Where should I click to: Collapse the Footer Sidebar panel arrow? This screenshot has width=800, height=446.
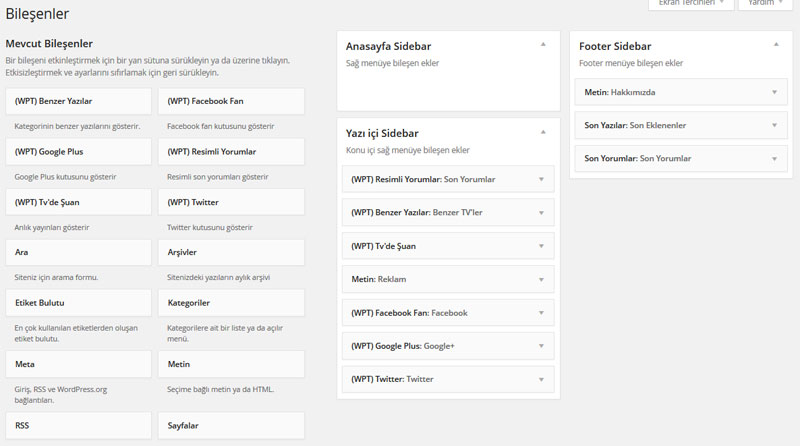(776, 45)
